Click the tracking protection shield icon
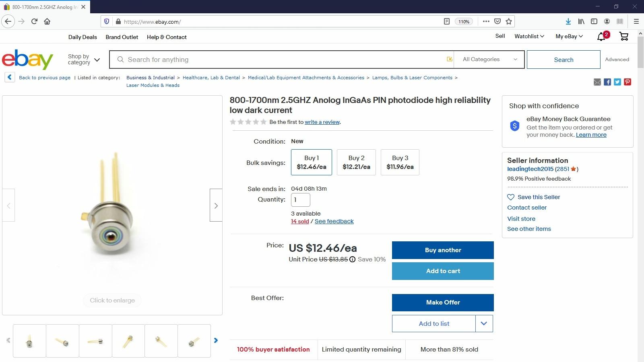The height and width of the screenshot is (362, 644). 107,21
